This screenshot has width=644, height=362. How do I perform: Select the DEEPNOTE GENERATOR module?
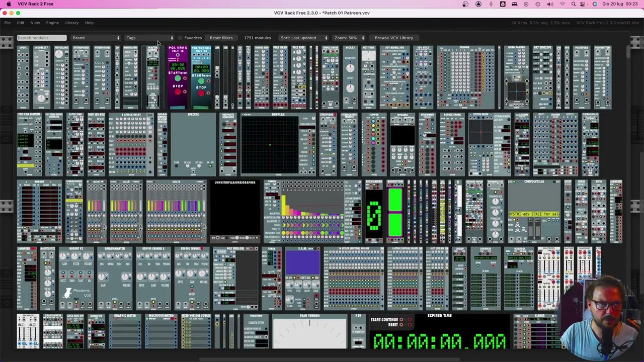tap(228, 144)
